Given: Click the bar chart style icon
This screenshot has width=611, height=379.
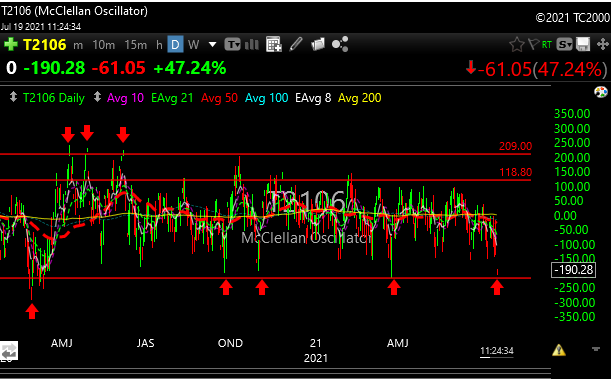Looking at the screenshot, I should click(252, 44).
